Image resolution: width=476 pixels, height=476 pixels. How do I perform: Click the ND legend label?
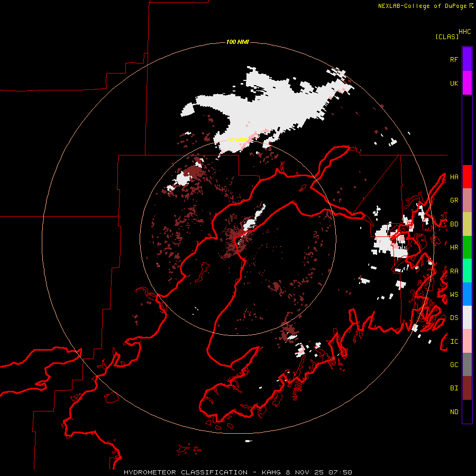pyautogui.click(x=454, y=412)
